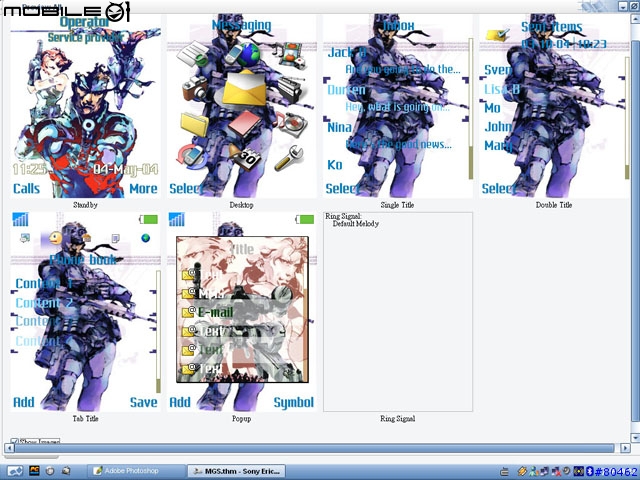Viewport: 640px width, 480px height.
Task: Click the horizontal scrollbar left arrow
Action: [9, 448]
